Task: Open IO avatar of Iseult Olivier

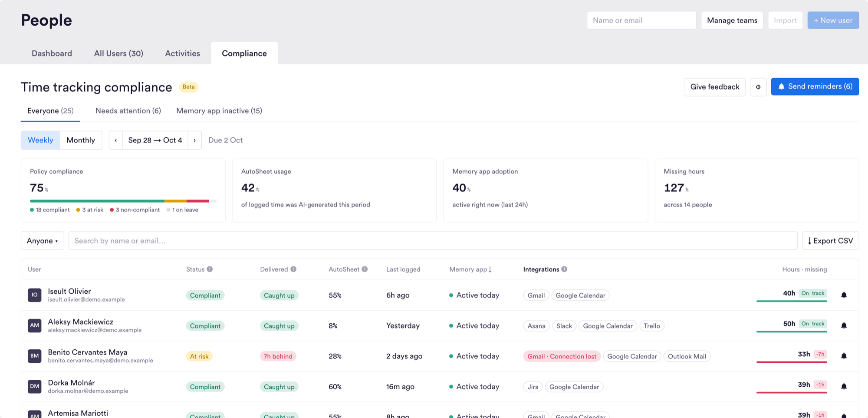Action: coord(35,295)
